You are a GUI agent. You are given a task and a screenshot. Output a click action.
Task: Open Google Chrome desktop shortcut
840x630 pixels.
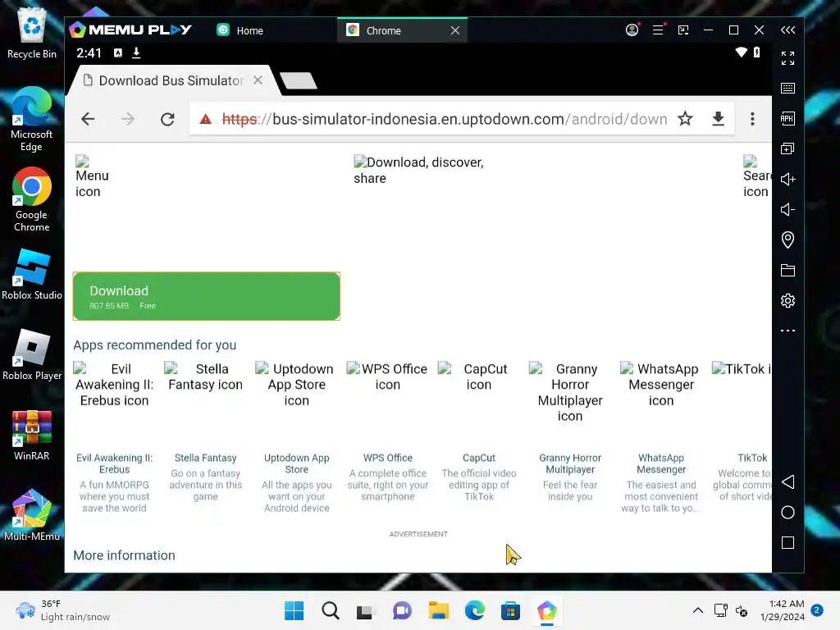32,200
